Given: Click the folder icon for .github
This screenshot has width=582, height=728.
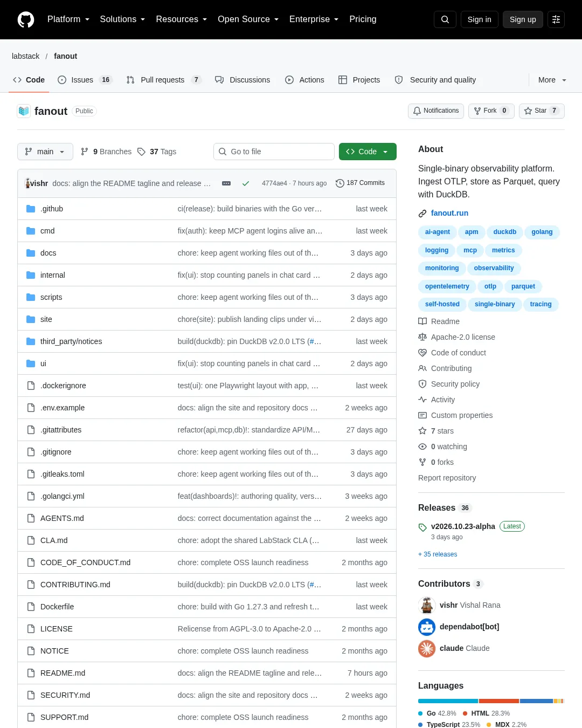Looking at the screenshot, I should [x=31, y=209].
